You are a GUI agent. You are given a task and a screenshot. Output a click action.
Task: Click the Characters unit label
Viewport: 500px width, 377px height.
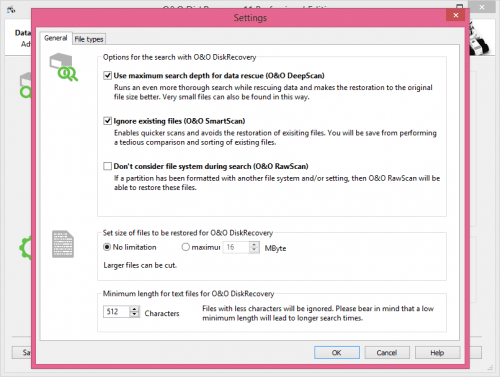click(x=162, y=313)
